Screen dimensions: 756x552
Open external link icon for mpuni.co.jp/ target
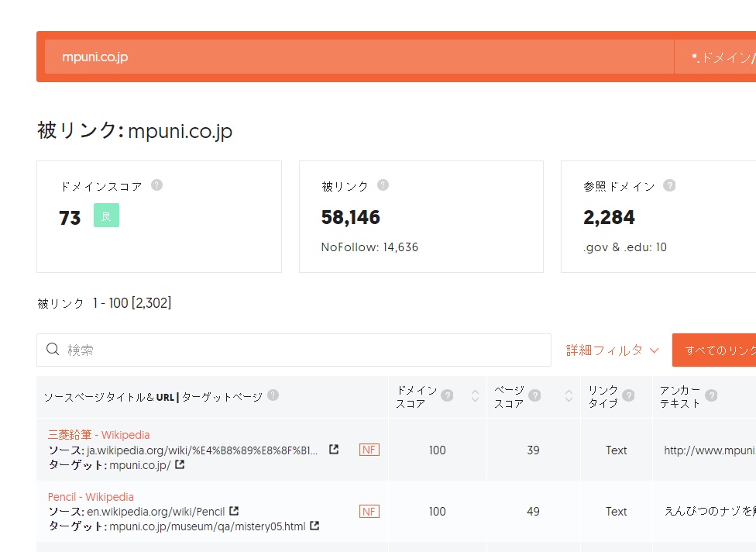tap(180, 464)
